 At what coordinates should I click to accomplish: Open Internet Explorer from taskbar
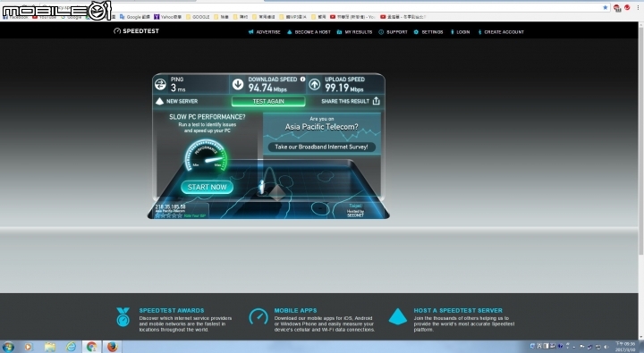click(71, 347)
